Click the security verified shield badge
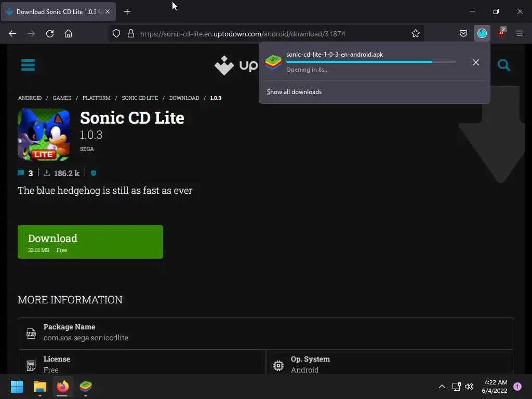532x399 pixels. (94, 174)
